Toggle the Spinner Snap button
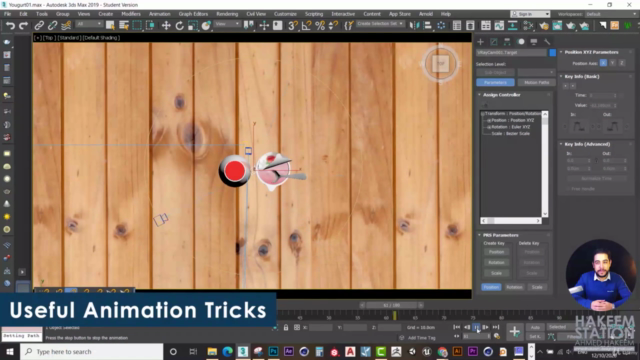Image resolution: width=640 pixels, height=360 pixels. coord(333,26)
